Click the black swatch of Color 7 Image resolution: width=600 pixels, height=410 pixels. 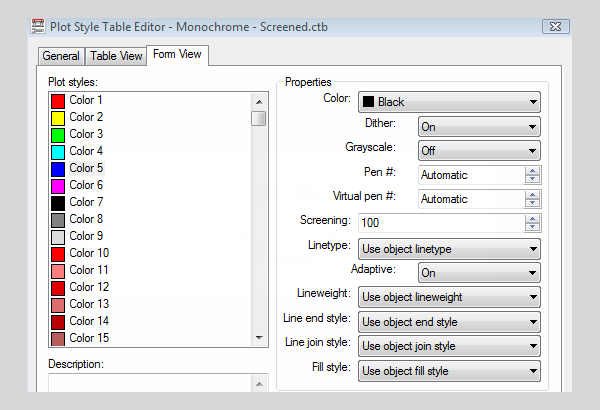click(x=58, y=203)
